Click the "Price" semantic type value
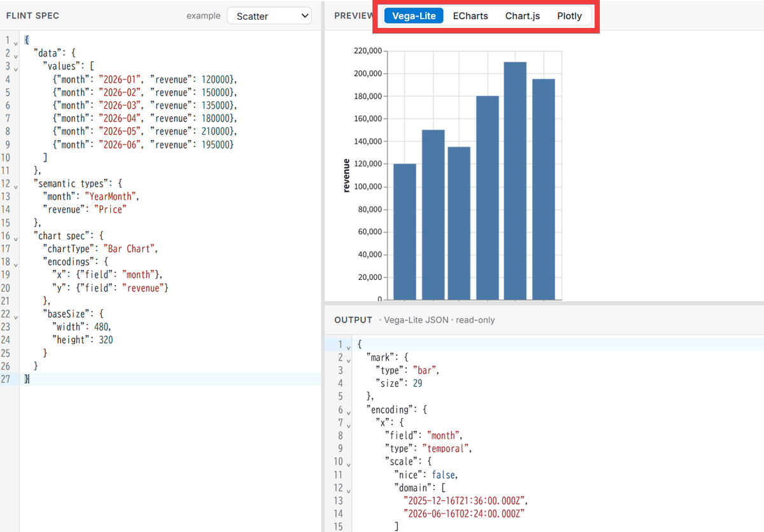Viewport: 764px width, 532px height. click(x=110, y=209)
